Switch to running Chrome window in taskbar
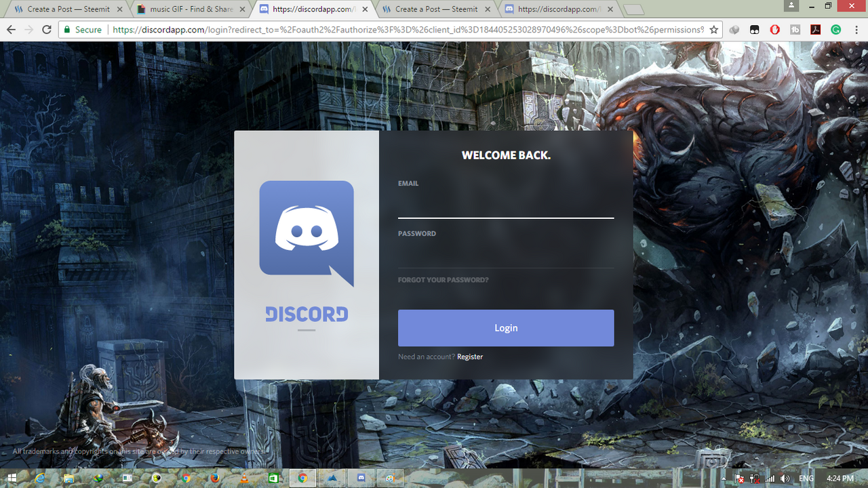 click(x=302, y=478)
